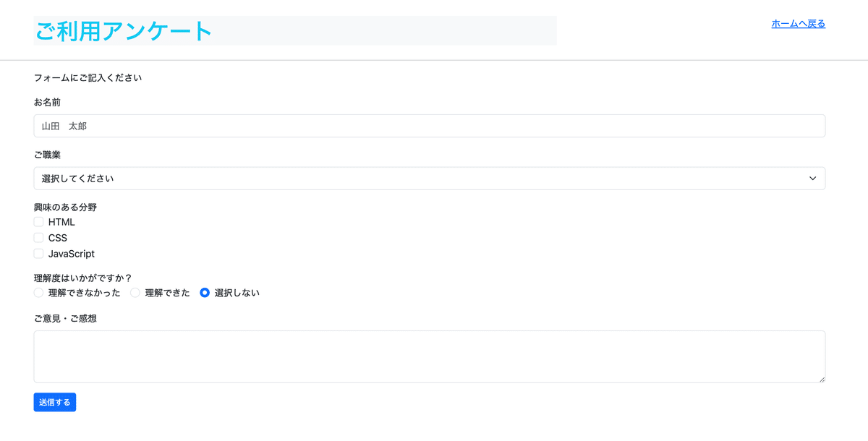Screen dimensions: 868x441
Task: Check the HTML checkbox
Action: coord(38,221)
